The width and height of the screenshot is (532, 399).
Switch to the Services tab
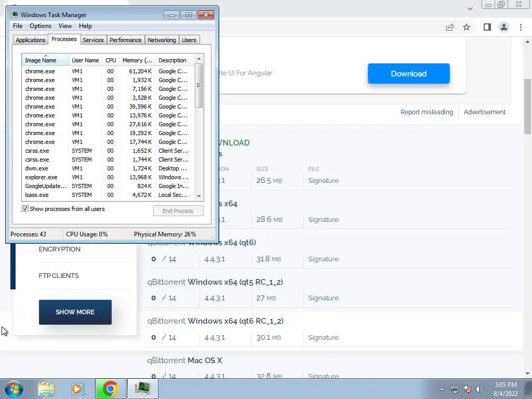tap(93, 40)
